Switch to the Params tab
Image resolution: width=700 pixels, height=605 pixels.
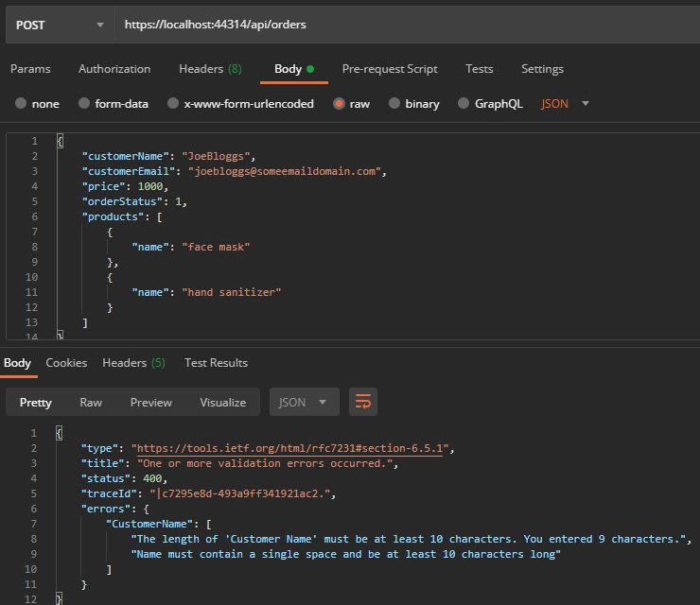pyautogui.click(x=30, y=69)
